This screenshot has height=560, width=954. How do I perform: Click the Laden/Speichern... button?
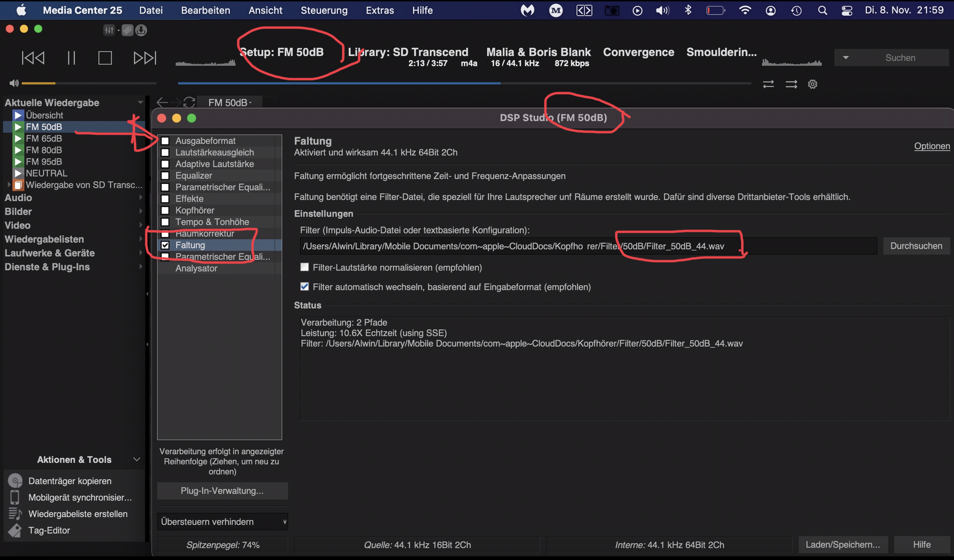[843, 545]
